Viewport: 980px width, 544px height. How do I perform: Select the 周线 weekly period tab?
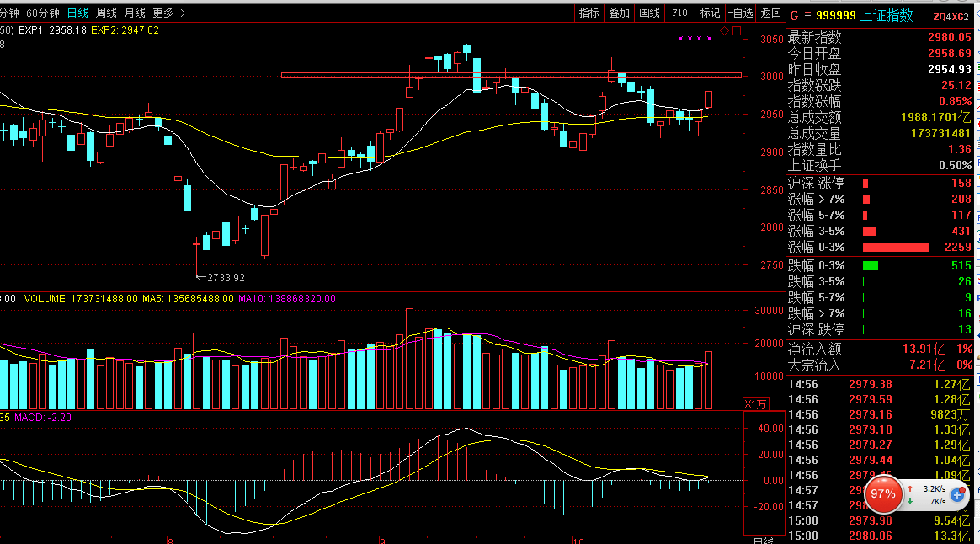click(107, 13)
